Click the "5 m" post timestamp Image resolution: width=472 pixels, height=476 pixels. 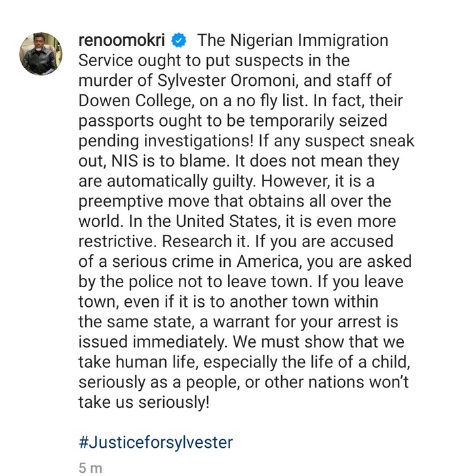point(90,468)
